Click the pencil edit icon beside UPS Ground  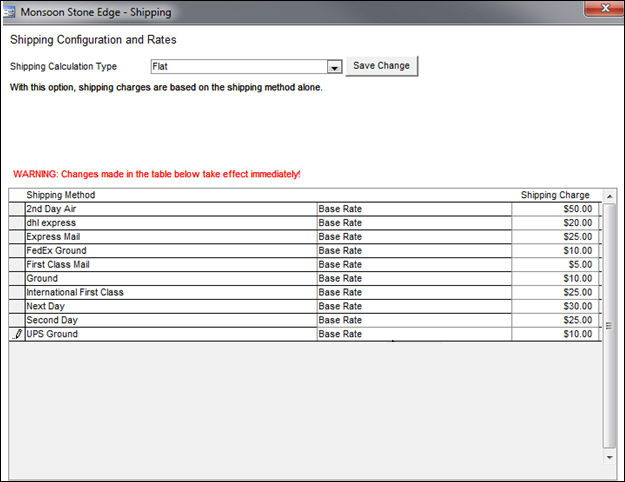[16, 334]
